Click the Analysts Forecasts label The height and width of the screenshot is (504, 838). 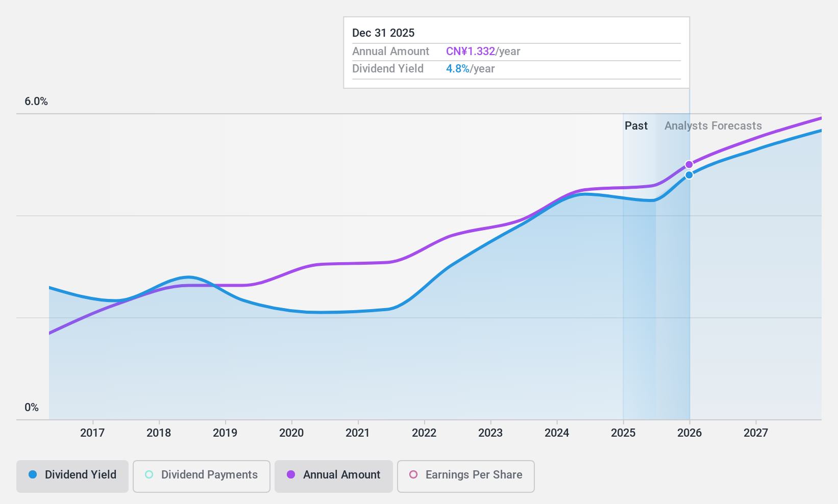713,126
